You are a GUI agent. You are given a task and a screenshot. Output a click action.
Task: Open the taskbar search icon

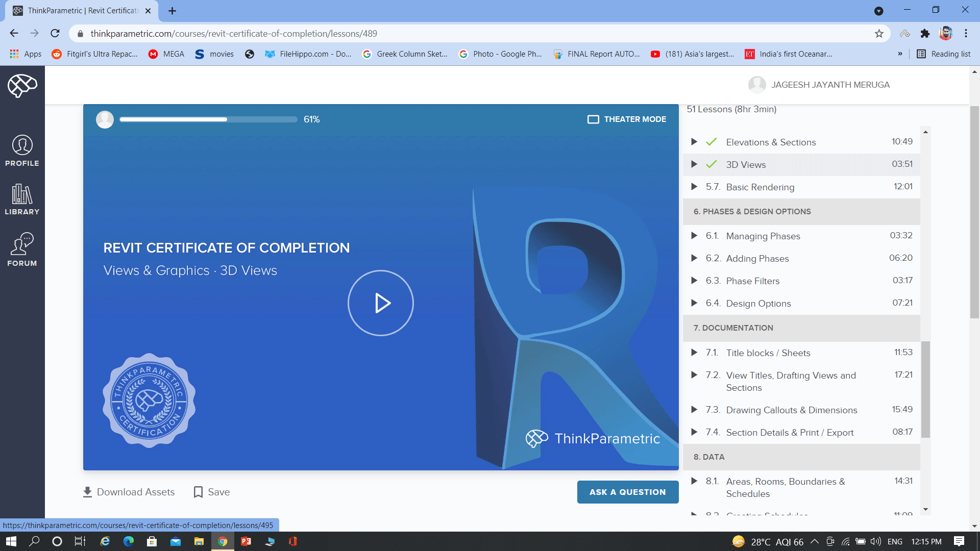pos(34,541)
